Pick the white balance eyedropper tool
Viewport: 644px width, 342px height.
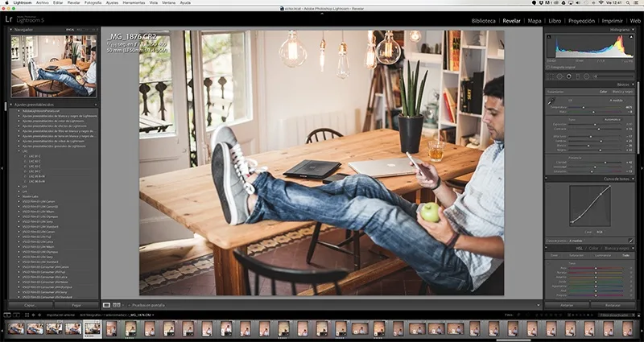551,102
